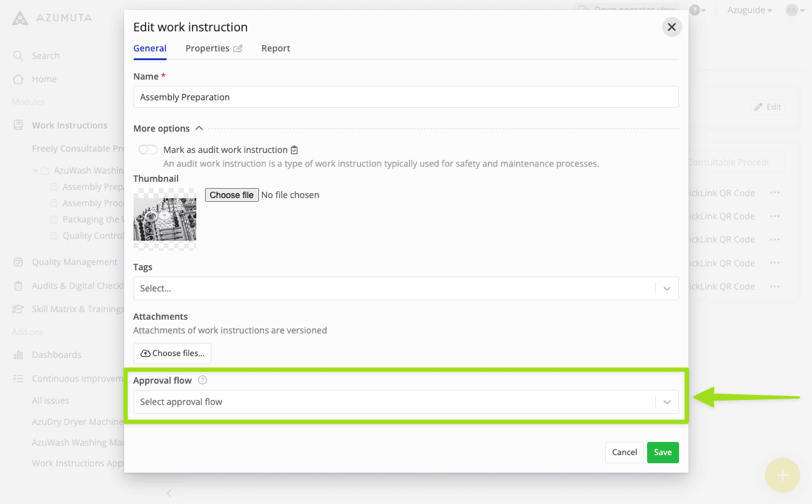Image resolution: width=812 pixels, height=504 pixels.
Task: Click the edit icon on Properties tab
Action: pyautogui.click(x=238, y=49)
